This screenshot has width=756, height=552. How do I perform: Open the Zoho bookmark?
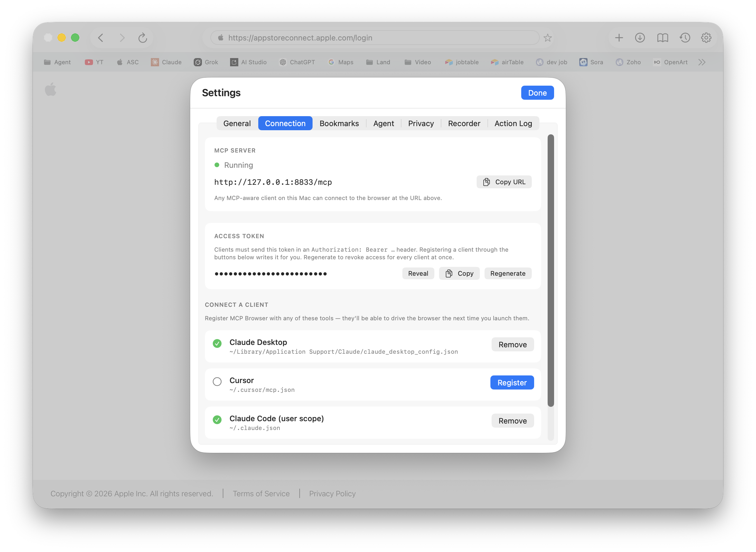(x=629, y=62)
